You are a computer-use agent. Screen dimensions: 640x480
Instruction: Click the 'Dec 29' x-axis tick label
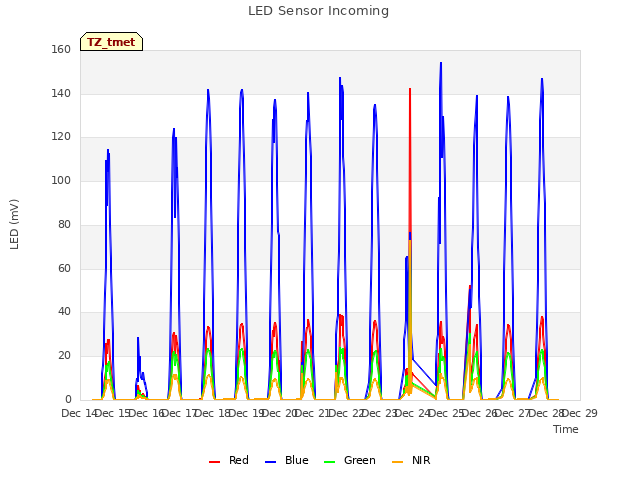pyautogui.click(x=580, y=413)
